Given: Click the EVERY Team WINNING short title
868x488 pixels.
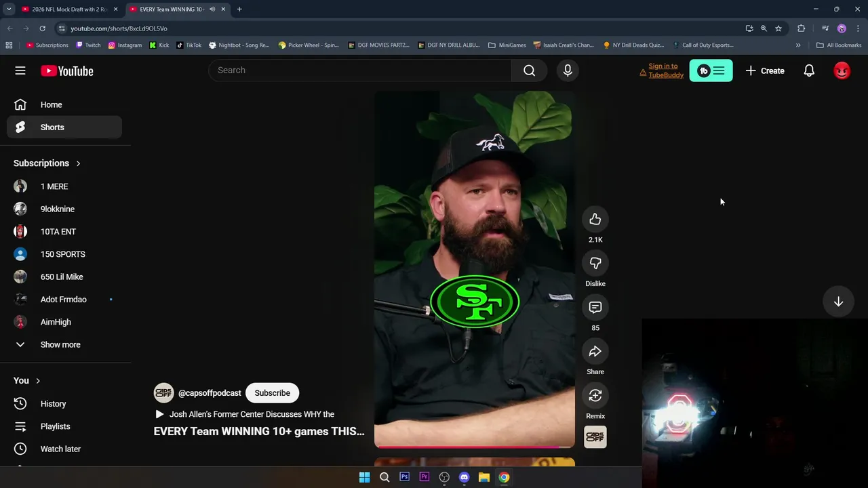Looking at the screenshot, I should pyautogui.click(x=259, y=431).
